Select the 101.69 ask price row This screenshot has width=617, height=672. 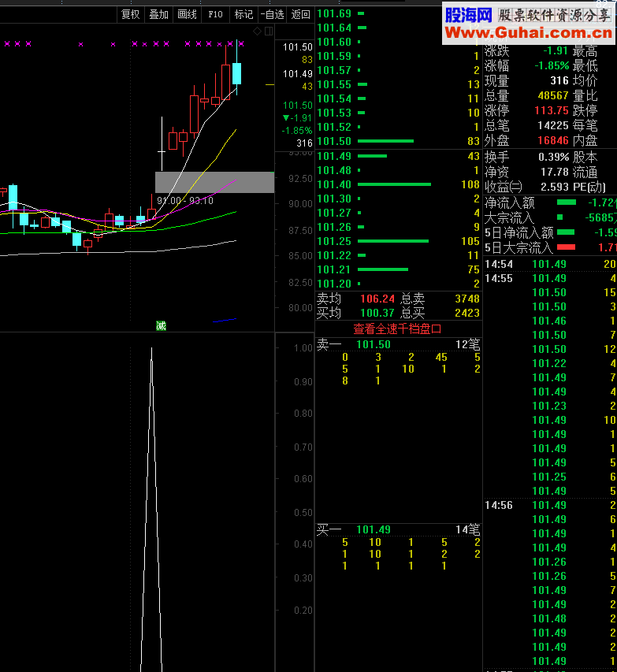398,13
